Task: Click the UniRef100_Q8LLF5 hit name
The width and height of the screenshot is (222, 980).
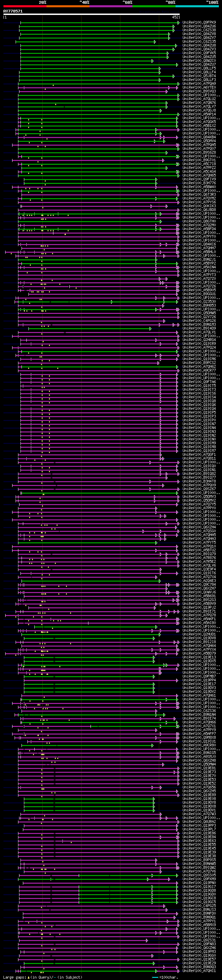Action: [199, 68]
